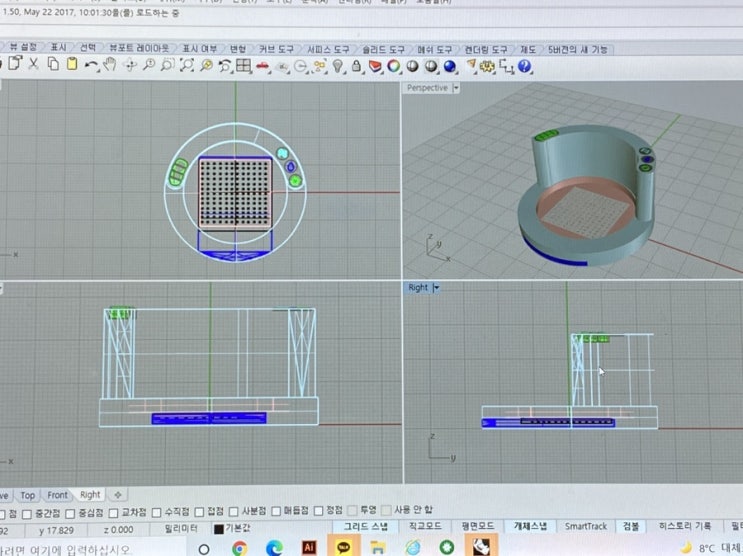Click the black layer color swatch

point(218,529)
